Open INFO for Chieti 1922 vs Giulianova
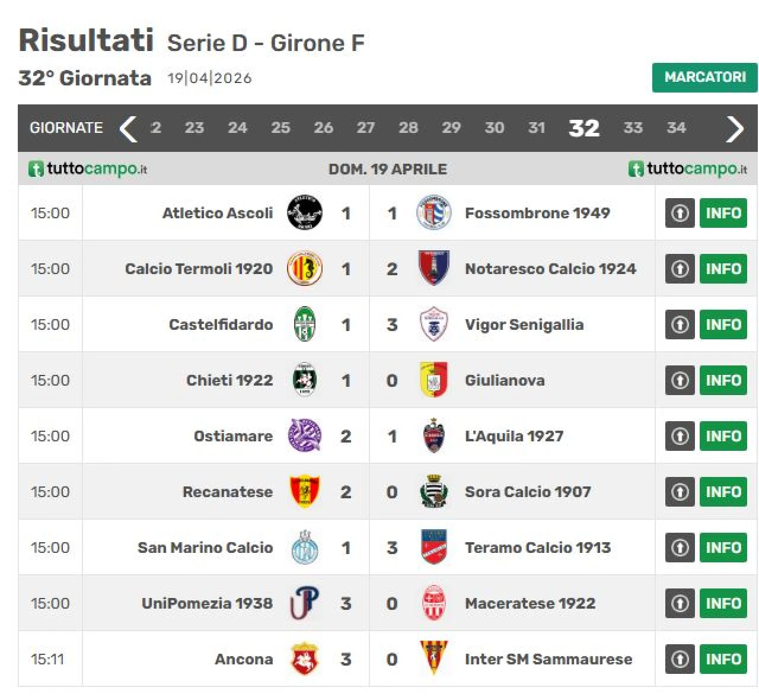This screenshot has width=759, height=700. pos(723,380)
